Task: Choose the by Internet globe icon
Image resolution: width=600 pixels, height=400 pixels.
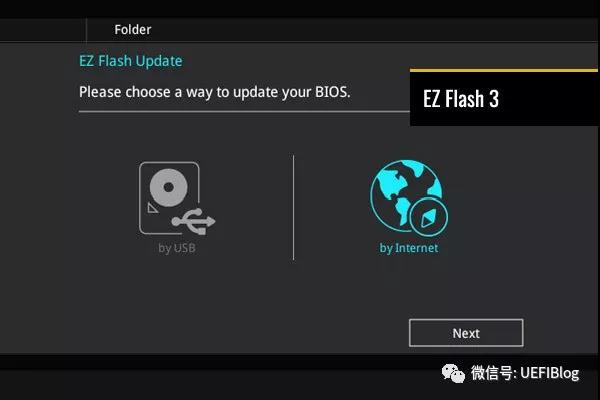Action: [x=409, y=198]
